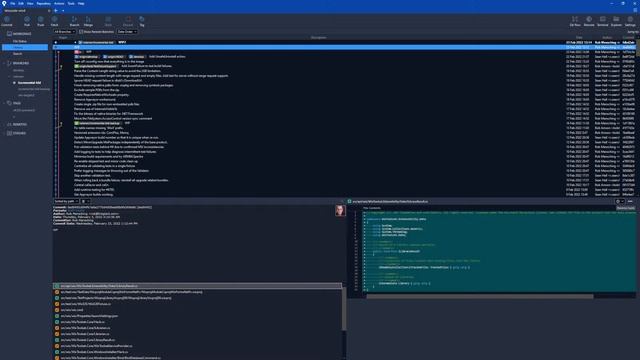The width and height of the screenshot is (640, 360).
Task: Open the repository Settings
Action: pyautogui.click(x=630, y=21)
